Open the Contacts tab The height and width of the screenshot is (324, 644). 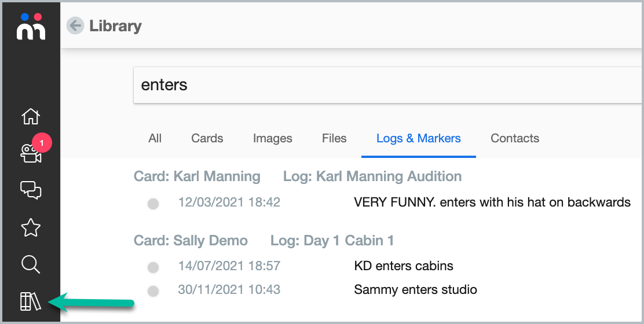(x=514, y=138)
